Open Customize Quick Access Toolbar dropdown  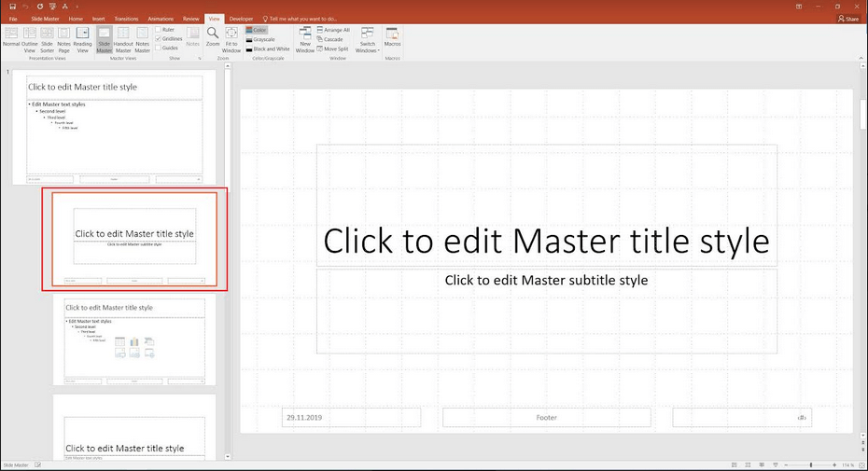point(77,7)
